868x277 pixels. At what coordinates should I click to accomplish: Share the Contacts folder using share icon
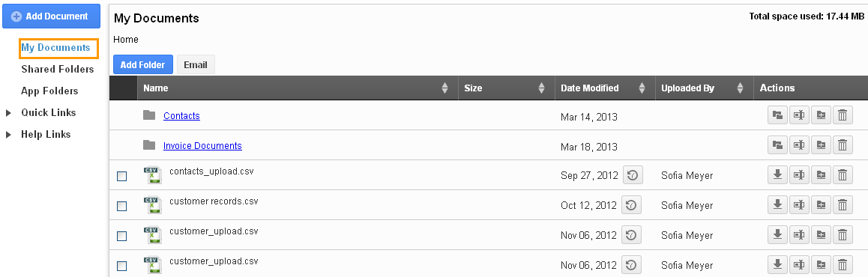click(x=777, y=115)
